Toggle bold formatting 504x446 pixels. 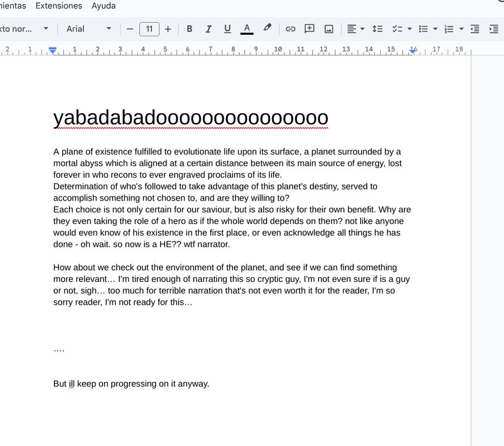[x=189, y=29]
